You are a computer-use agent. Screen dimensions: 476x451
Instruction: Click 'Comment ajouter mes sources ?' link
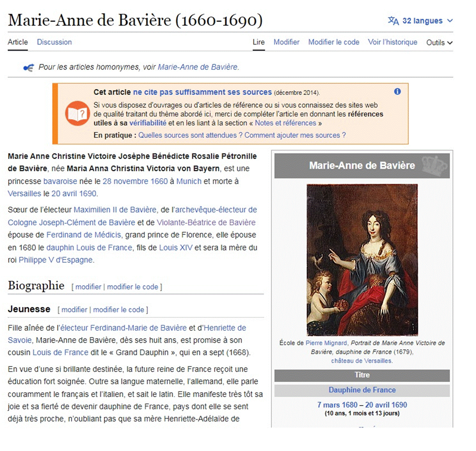point(295,135)
